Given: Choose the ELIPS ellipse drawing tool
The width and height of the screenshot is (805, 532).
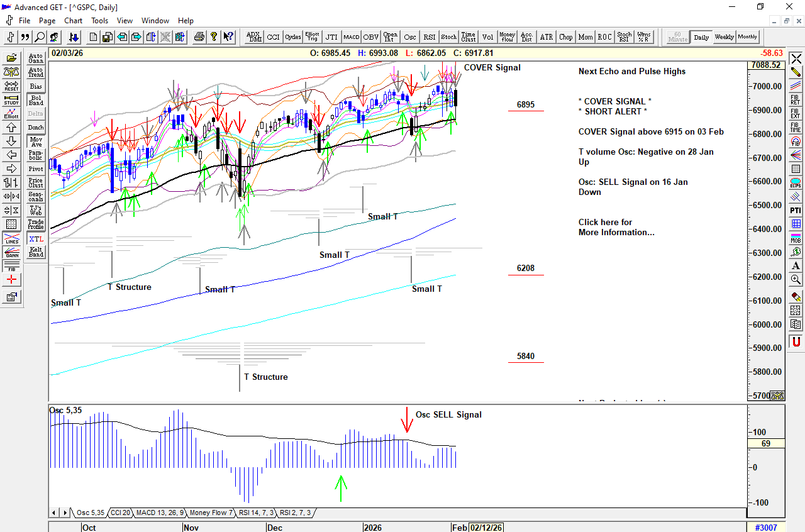Looking at the screenshot, I should pos(796,182).
